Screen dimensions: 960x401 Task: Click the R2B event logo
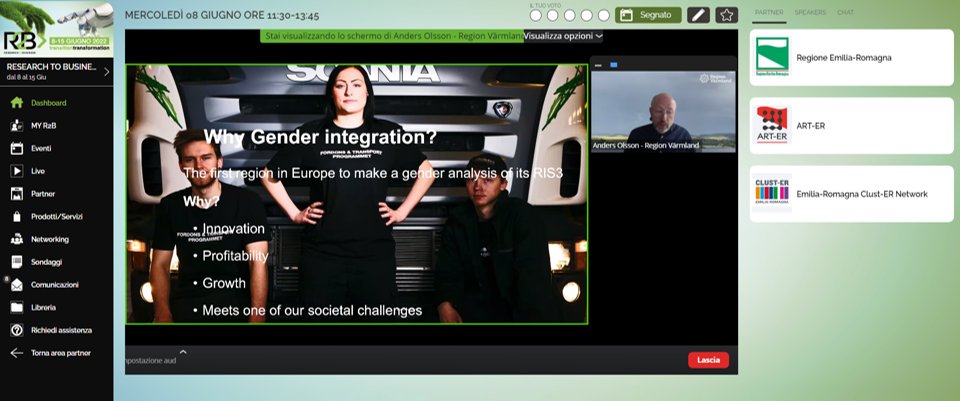coord(56,29)
